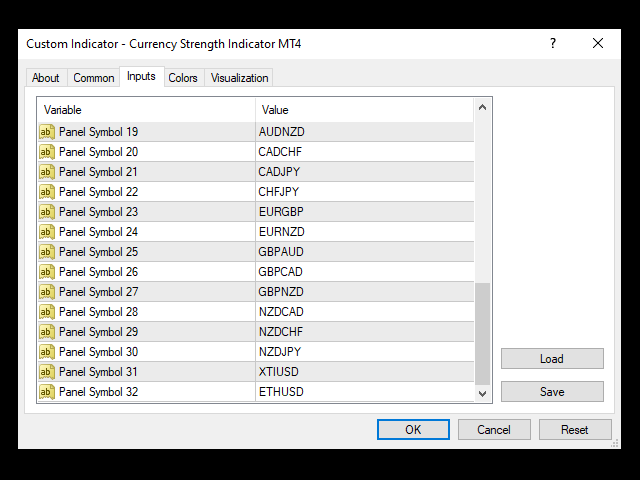Confirm settings with the OK button
This screenshot has height=480, width=640.
pyautogui.click(x=413, y=429)
